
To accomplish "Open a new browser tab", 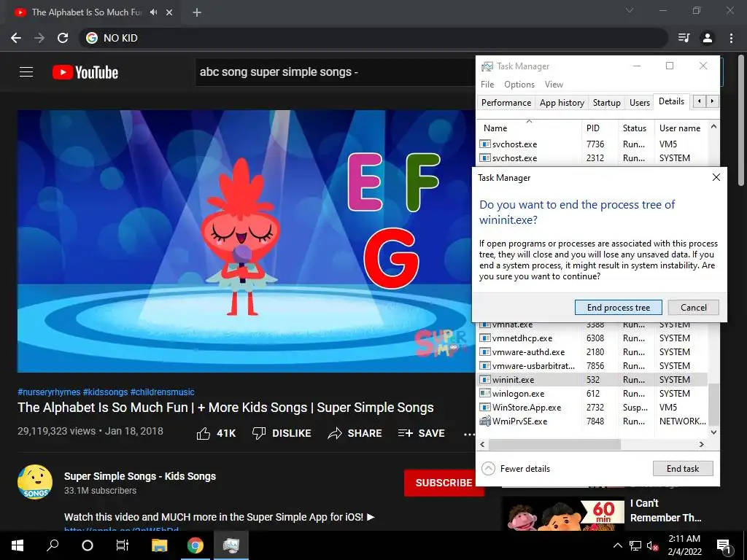I will pyautogui.click(x=197, y=12).
